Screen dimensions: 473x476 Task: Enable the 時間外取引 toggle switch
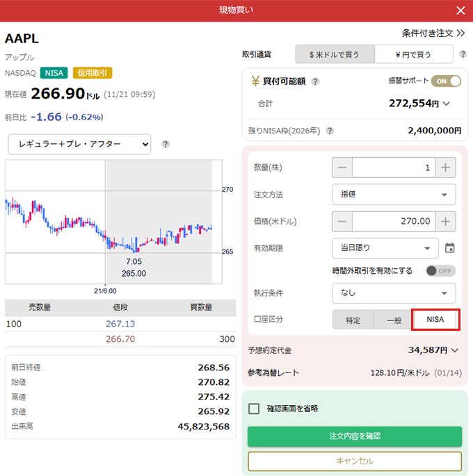440,271
